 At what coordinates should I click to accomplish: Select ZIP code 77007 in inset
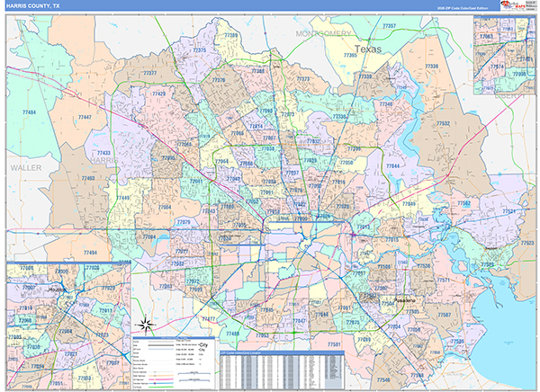coord(29,288)
